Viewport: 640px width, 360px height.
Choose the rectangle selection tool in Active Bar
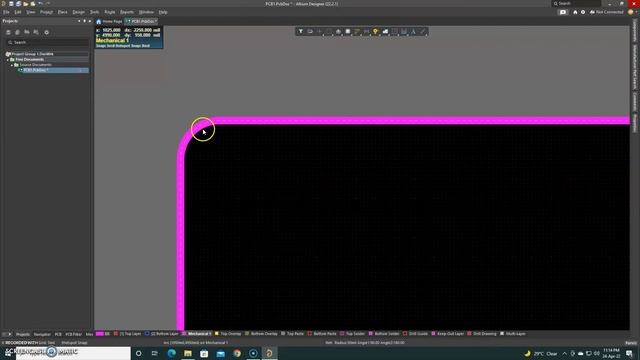pos(329,31)
